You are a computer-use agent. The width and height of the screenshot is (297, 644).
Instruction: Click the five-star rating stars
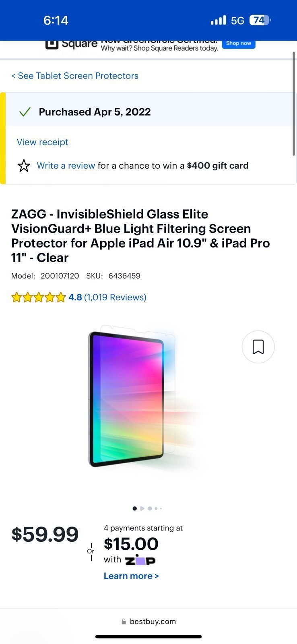(38, 297)
